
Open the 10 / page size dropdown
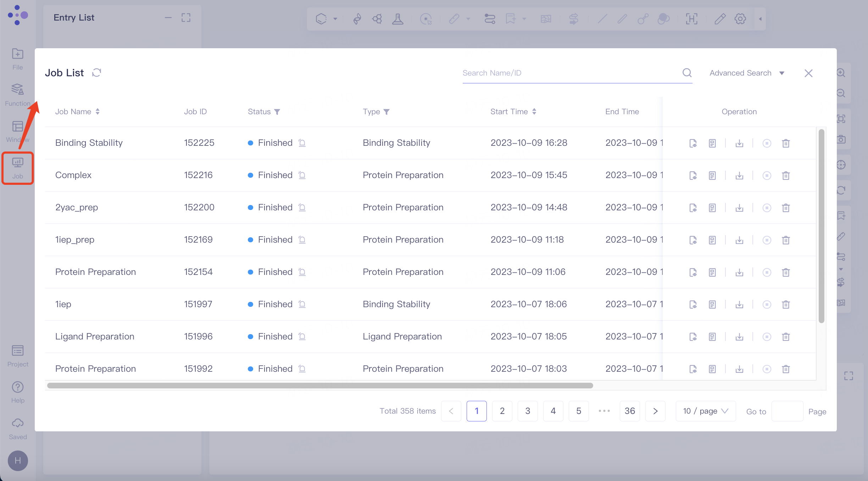(x=705, y=411)
